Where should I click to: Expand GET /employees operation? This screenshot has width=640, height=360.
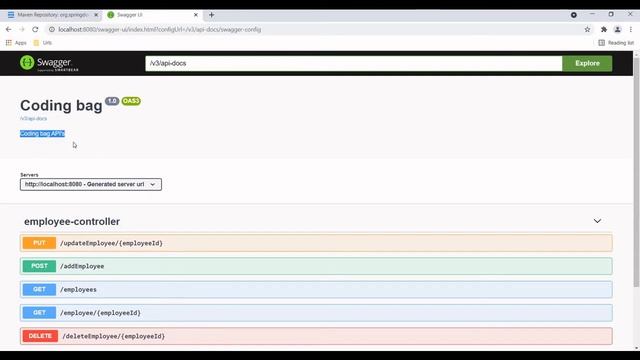316,289
